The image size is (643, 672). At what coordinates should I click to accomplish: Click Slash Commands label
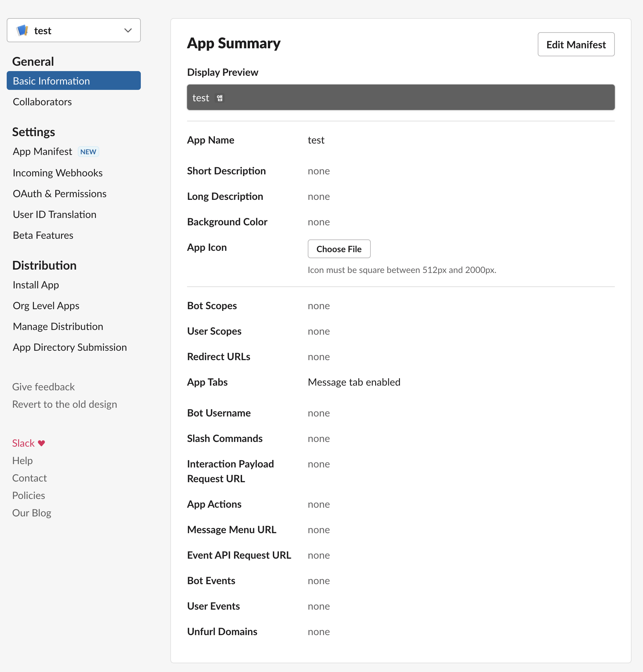[x=225, y=439]
